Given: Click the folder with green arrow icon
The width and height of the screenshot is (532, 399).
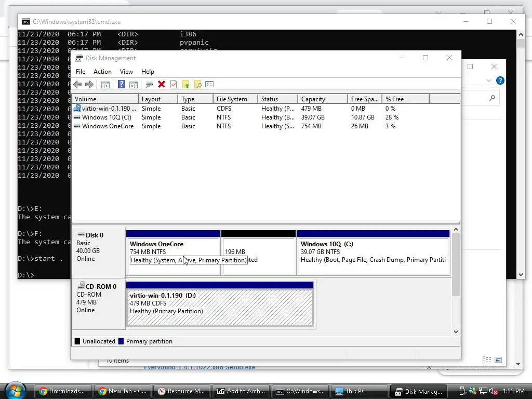Looking at the screenshot, I should tap(185, 85).
